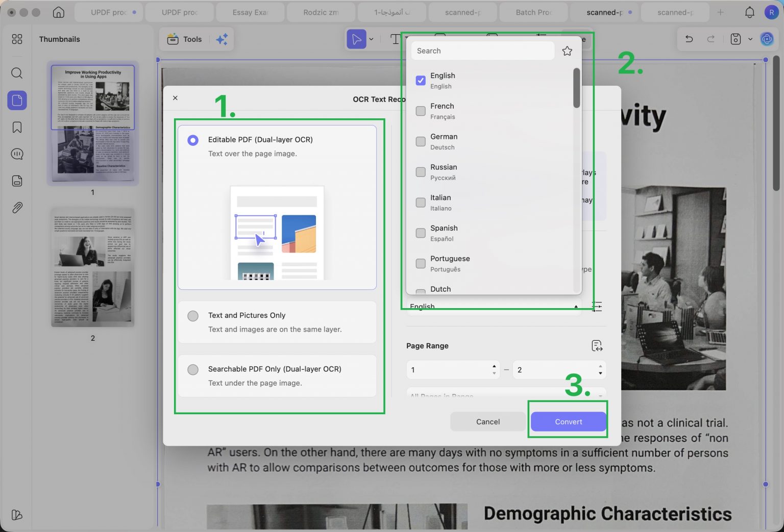This screenshot has width=784, height=532.
Task: Click the save file icon
Action: coord(736,39)
